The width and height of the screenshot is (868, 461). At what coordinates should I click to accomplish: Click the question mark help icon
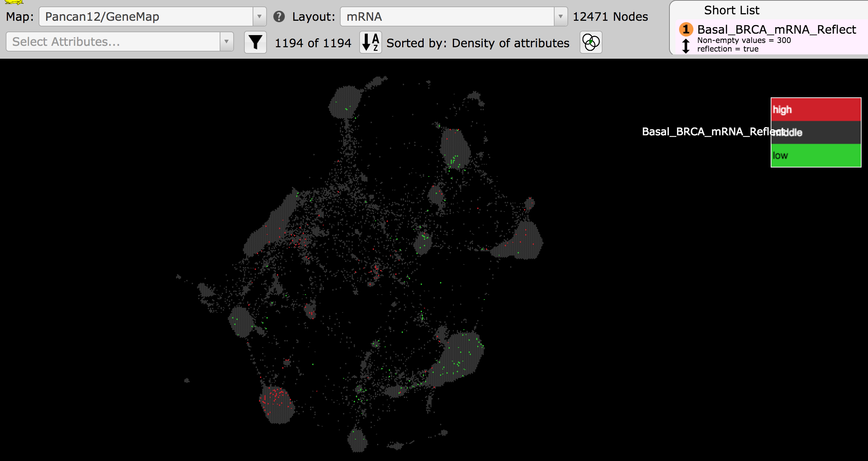click(279, 16)
